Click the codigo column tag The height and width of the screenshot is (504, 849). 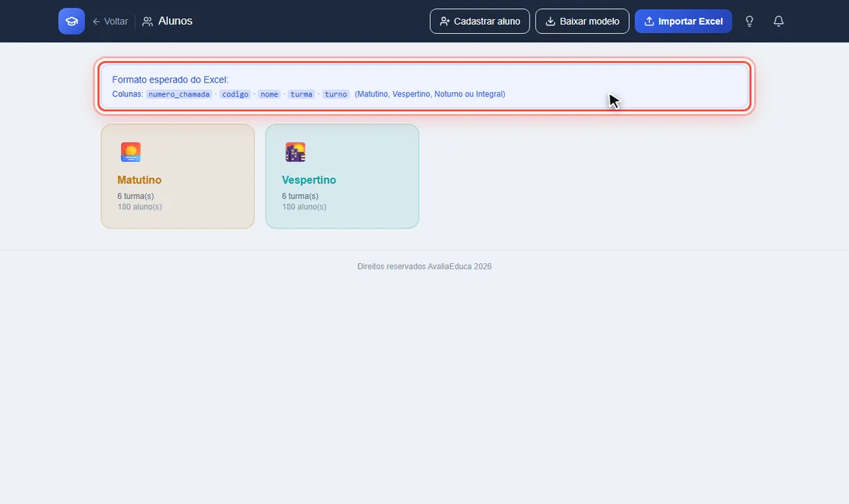click(x=235, y=94)
